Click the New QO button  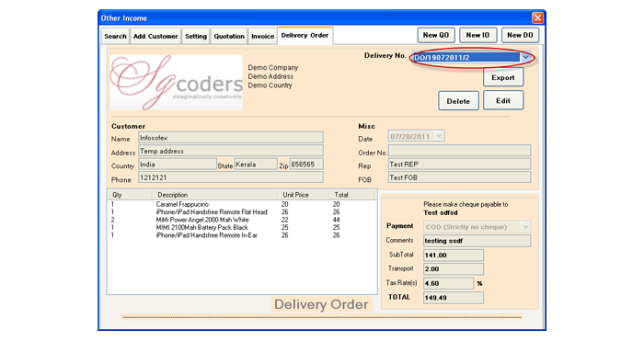coord(436,35)
